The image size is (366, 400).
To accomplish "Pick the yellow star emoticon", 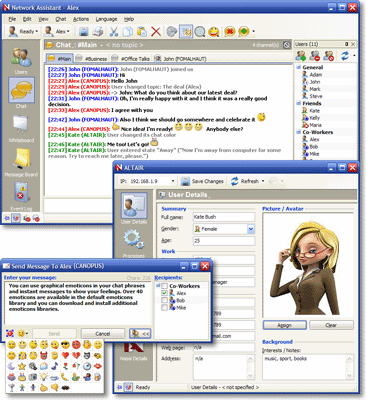I will pos(22,366).
